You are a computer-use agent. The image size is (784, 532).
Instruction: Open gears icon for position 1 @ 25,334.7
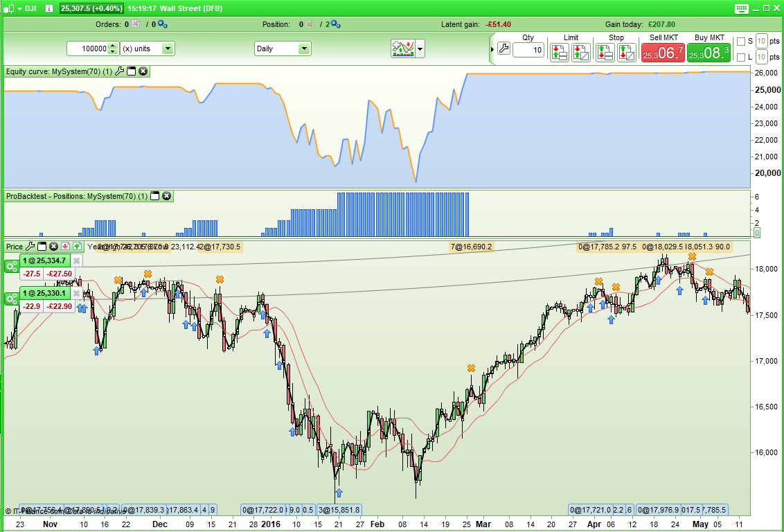[x=12, y=267]
